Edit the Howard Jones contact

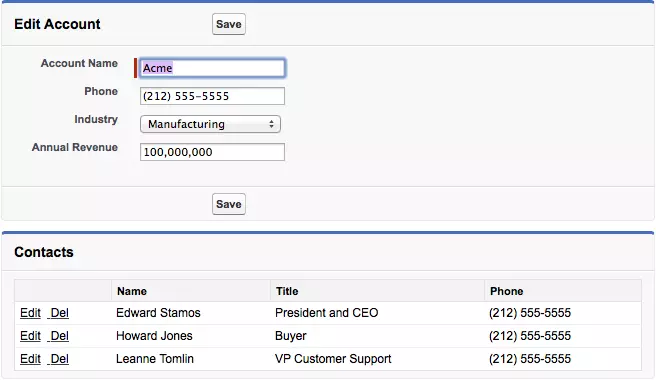coord(31,336)
